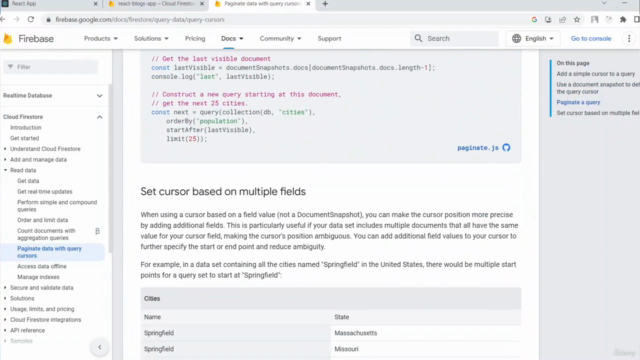Click the search magnifier icon
This screenshot has width=640, height=360.
(x=418, y=38)
